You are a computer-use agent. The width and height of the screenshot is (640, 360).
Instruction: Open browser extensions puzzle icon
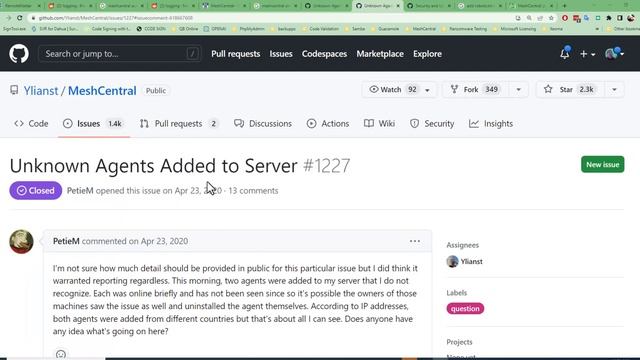pos(609,18)
